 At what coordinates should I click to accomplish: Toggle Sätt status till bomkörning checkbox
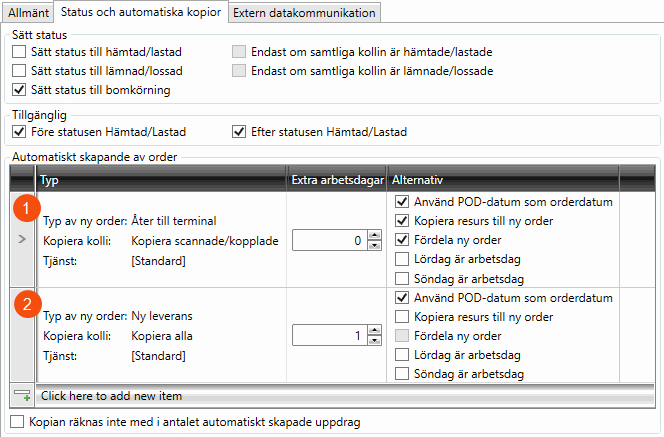pyautogui.click(x=19, y=90)
